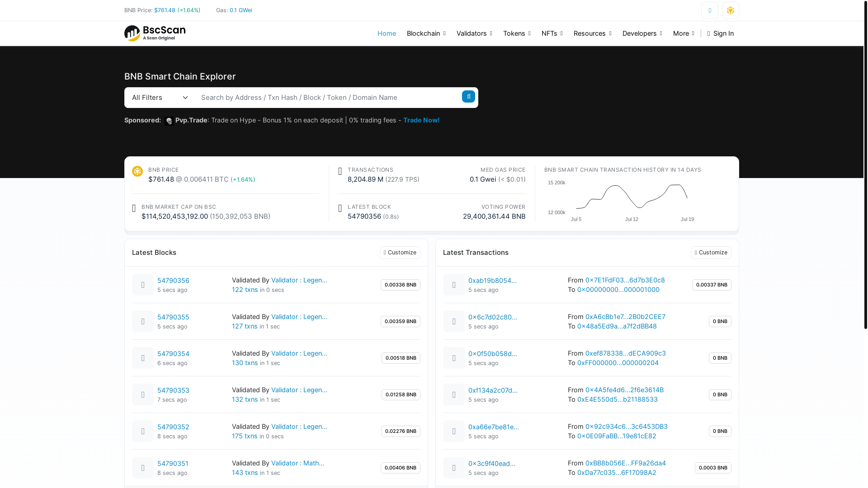Screen dimensions: 868x488
Task: Toggle the theme switcher button in top bar
Action: 710,10
